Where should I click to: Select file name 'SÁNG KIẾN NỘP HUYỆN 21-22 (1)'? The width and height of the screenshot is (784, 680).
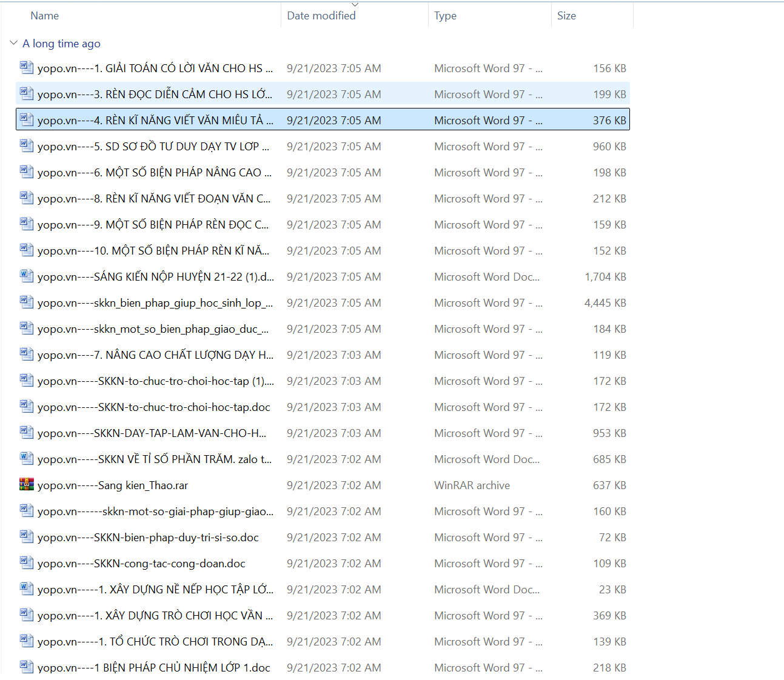point(156,277)
